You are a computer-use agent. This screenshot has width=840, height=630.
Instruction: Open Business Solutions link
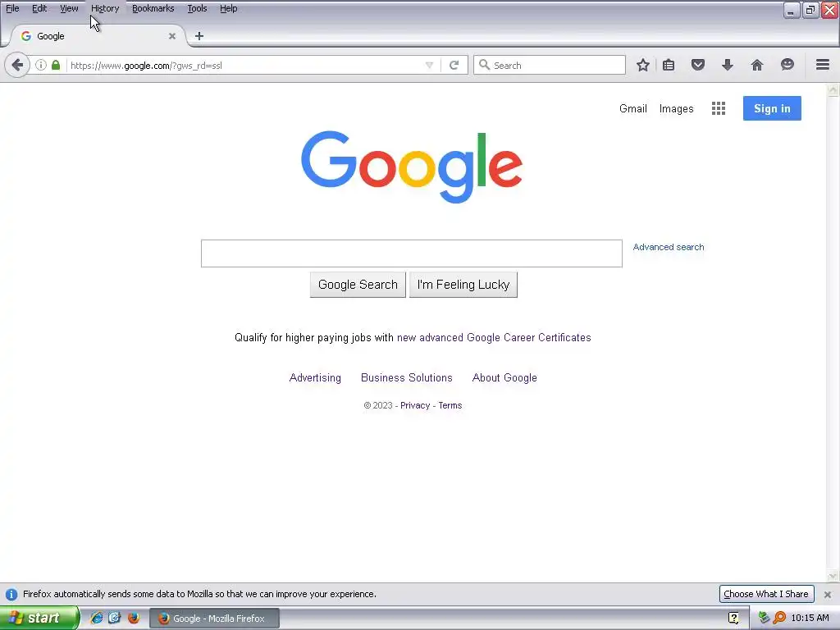pyautogui.click(x=407, y=377)
